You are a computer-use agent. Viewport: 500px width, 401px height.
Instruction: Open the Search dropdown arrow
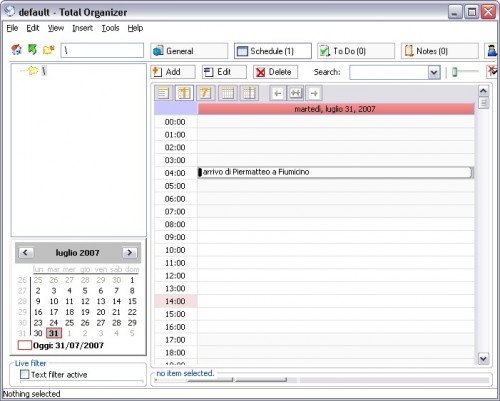[x=434, y=72]
